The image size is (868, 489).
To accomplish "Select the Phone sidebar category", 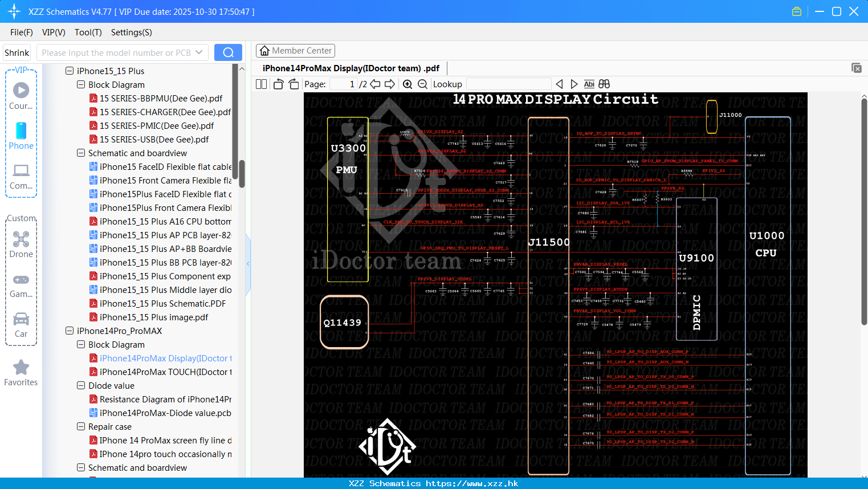I will 21,136.
